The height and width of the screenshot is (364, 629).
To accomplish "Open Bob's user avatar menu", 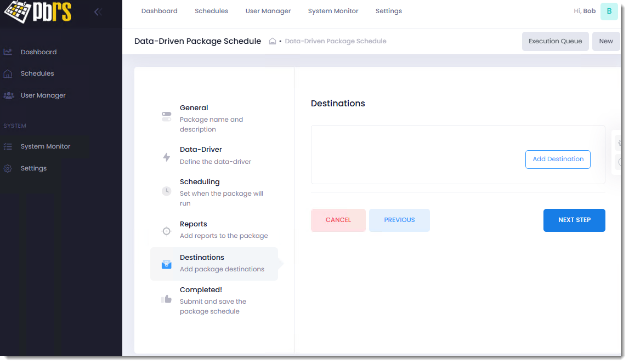I will [x=609, y=11].
